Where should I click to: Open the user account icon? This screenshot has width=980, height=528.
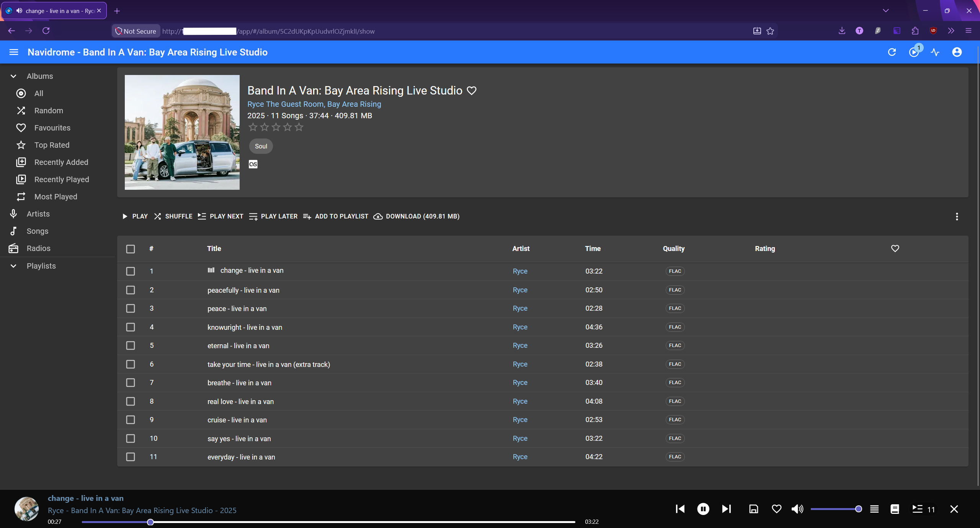(957, 52)
